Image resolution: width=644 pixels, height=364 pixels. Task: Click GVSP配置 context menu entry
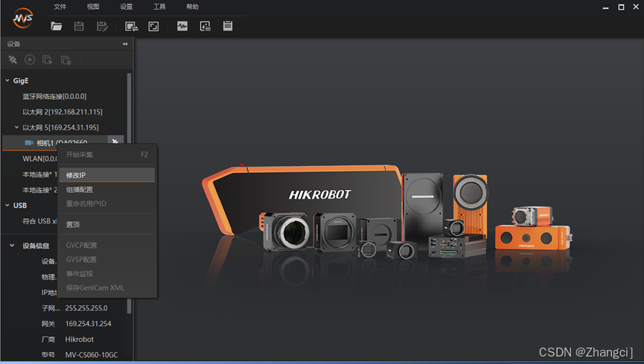(x=107, y=259)
